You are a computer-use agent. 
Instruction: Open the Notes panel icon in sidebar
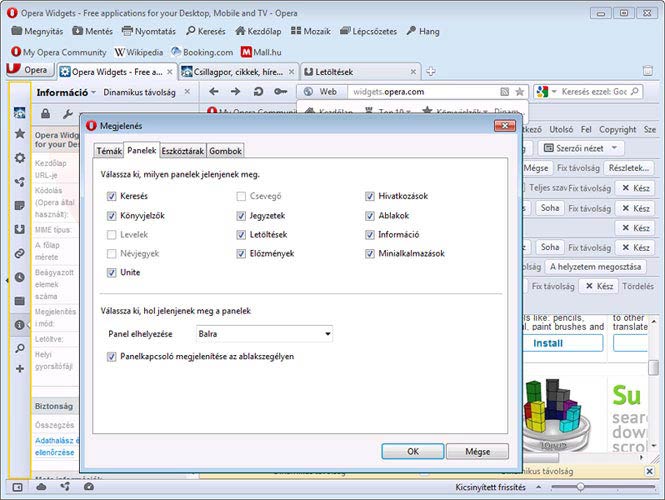(20, 206)
